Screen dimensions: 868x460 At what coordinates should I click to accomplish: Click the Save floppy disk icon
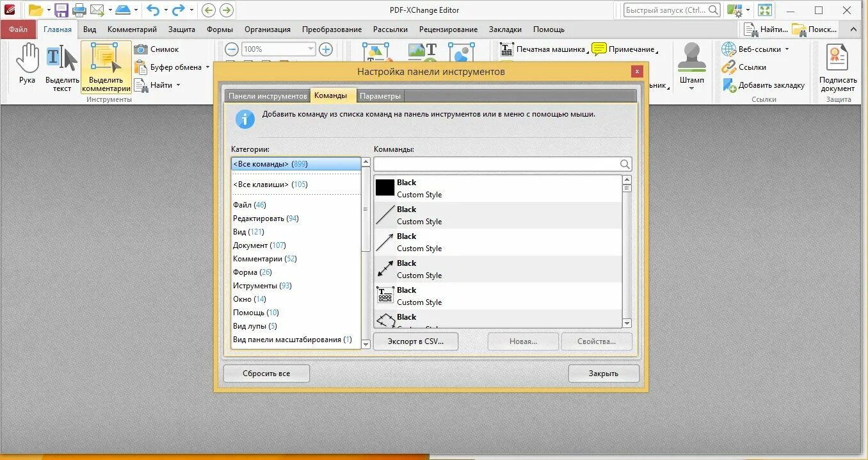(x=61, y=10)
